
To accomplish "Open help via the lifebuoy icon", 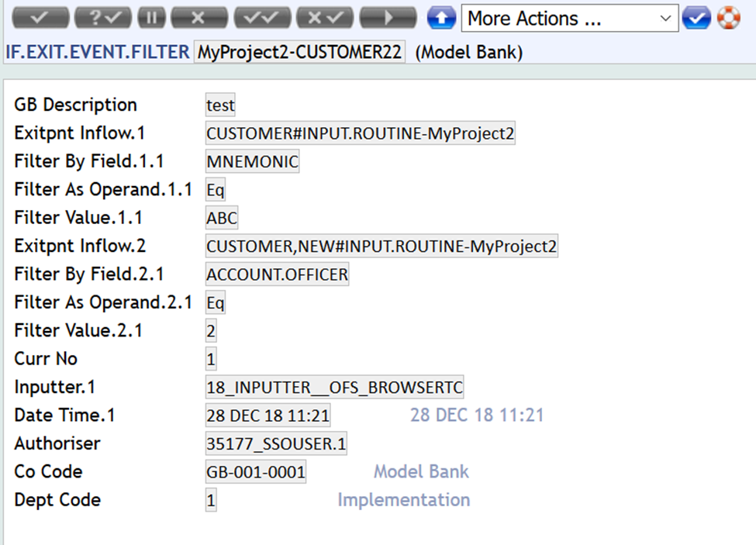I will pos(728,18).
